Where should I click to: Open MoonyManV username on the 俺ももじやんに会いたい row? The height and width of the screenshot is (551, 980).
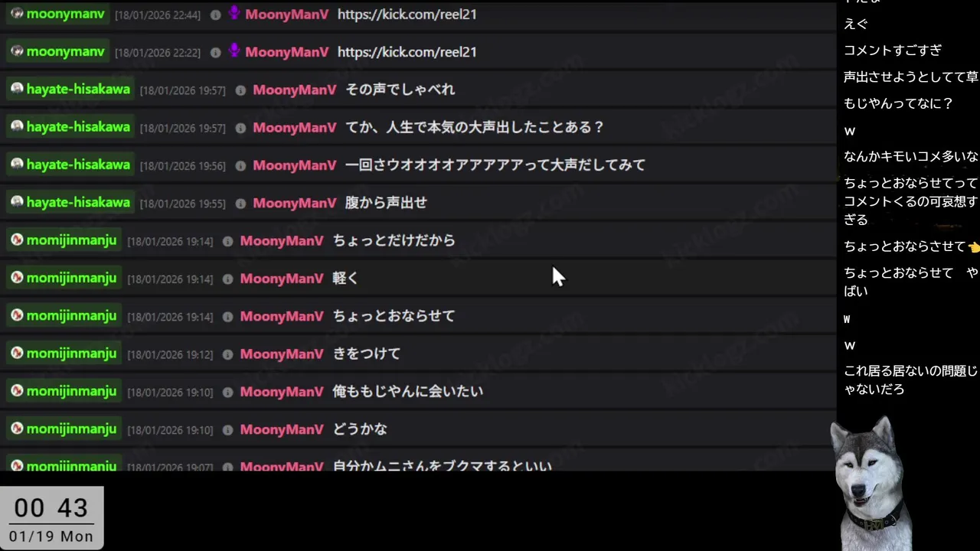[282, 391]
